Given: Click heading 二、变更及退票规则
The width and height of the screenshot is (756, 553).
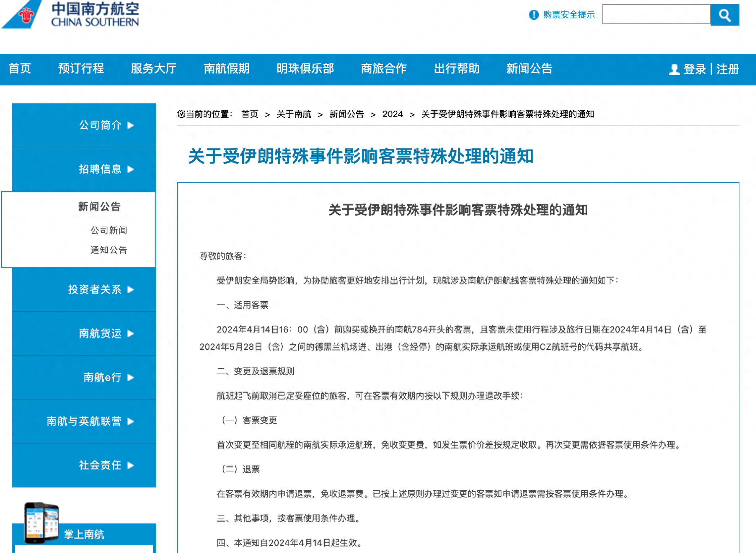Looking at the screenshot, I should point(256,371).
